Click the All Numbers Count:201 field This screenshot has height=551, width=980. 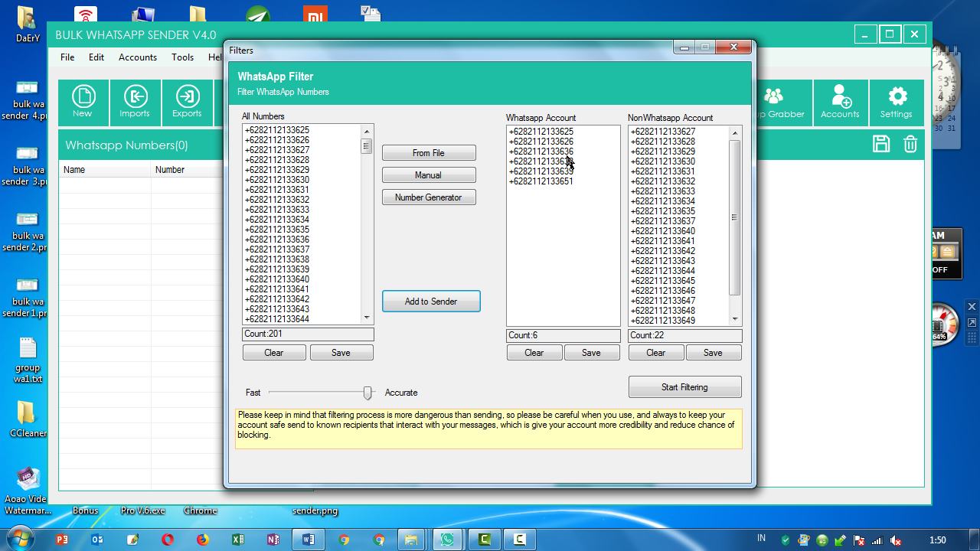(x=308, y=334)
